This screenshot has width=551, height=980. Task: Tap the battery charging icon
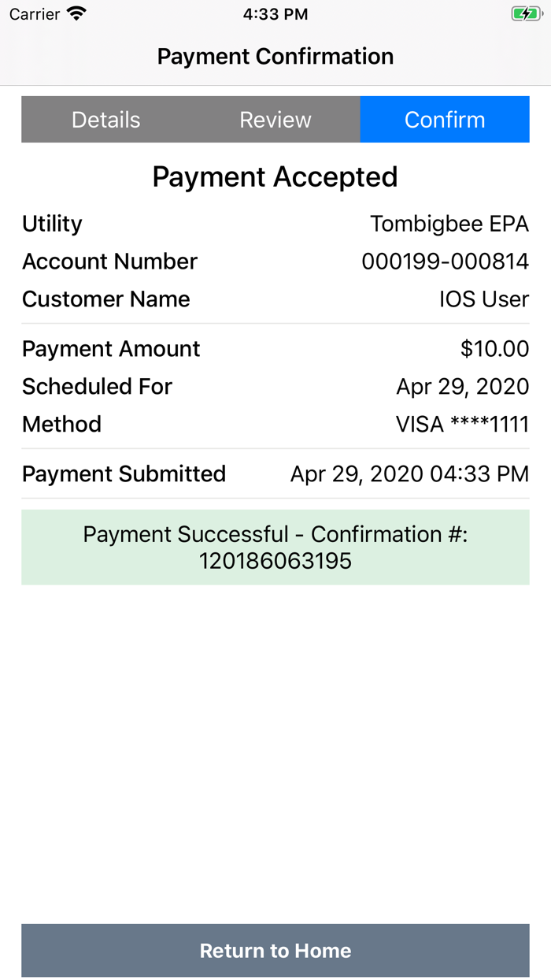coord(525,14)
